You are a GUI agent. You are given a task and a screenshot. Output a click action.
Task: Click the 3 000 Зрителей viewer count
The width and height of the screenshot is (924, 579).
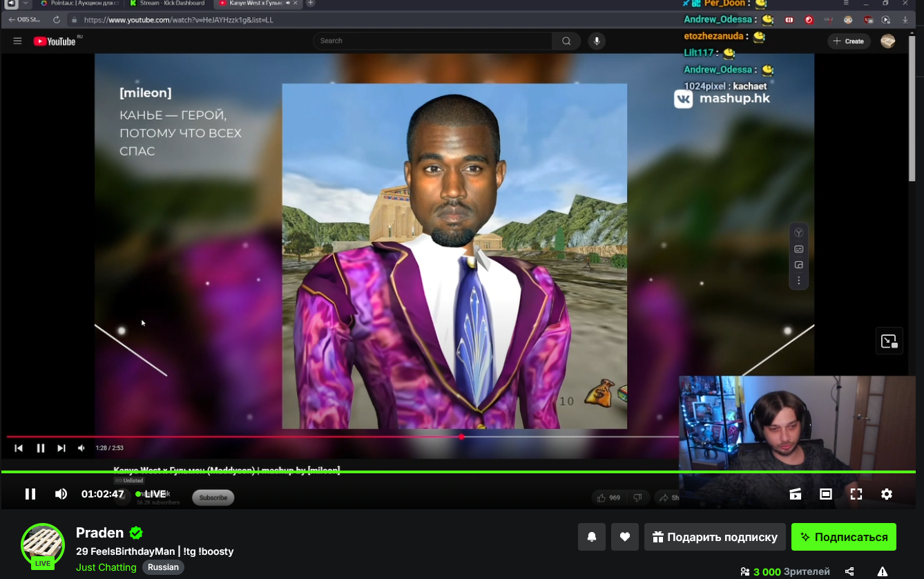coord(785,571)
